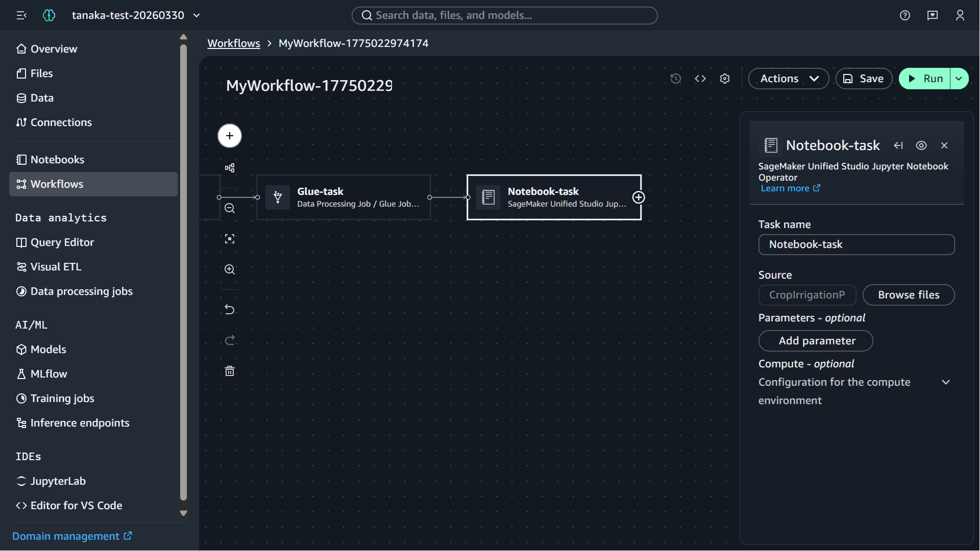The width and height of the screenshot is (980, 551).
Task: Select the Glue-task node
Action: pos(344,197)
